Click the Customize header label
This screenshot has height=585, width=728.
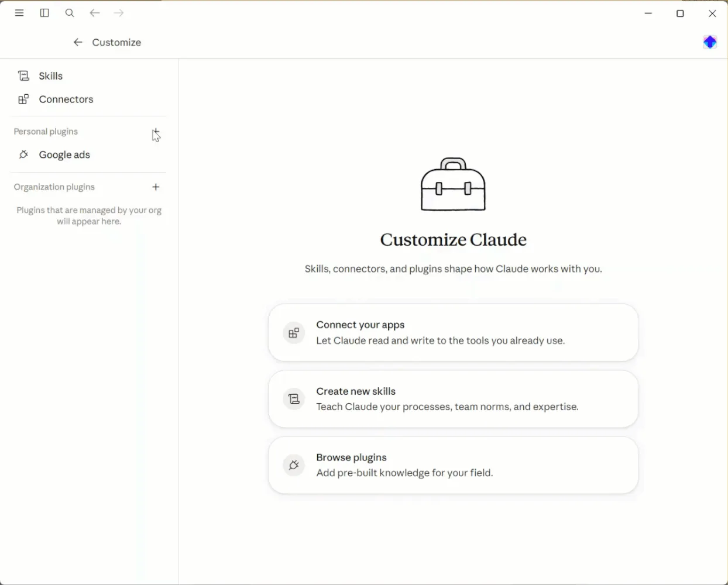click(116, 42)
